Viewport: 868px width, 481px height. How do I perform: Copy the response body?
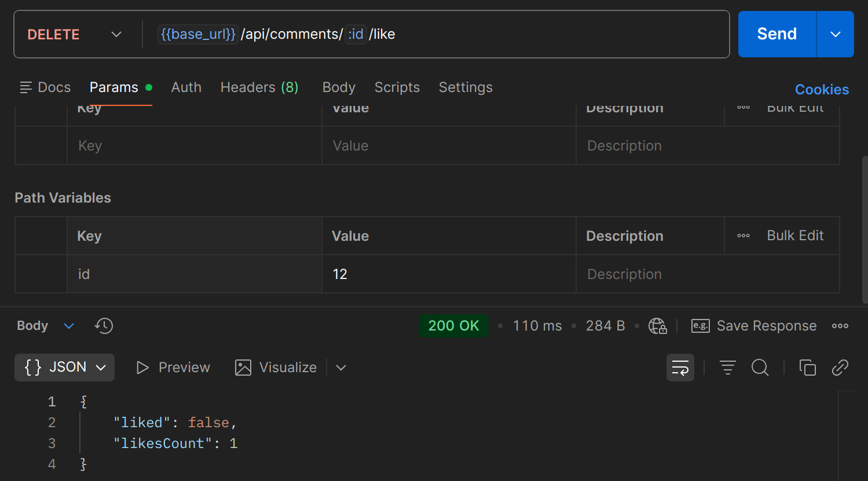coord(808,368)
